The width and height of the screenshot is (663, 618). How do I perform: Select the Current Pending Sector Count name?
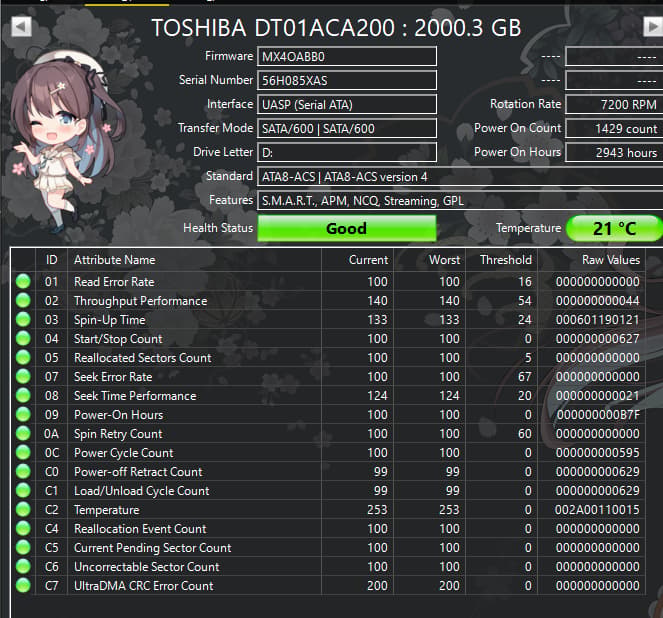pyautogui.click(x=153, y=548)
